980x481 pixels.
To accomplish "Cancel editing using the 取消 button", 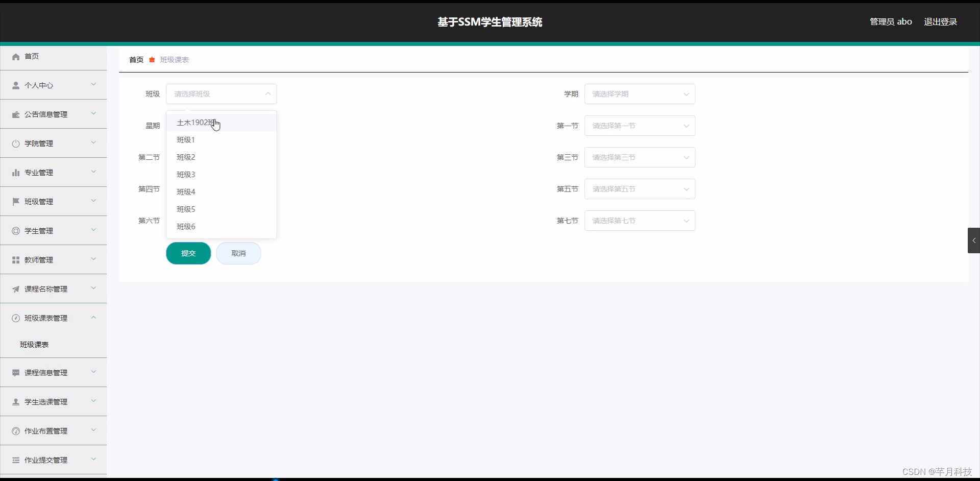I will (x=238, y=253).
